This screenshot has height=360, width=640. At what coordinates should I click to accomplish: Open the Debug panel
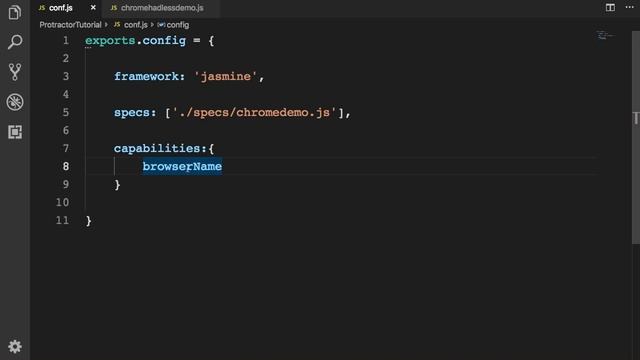pos(15,102)
